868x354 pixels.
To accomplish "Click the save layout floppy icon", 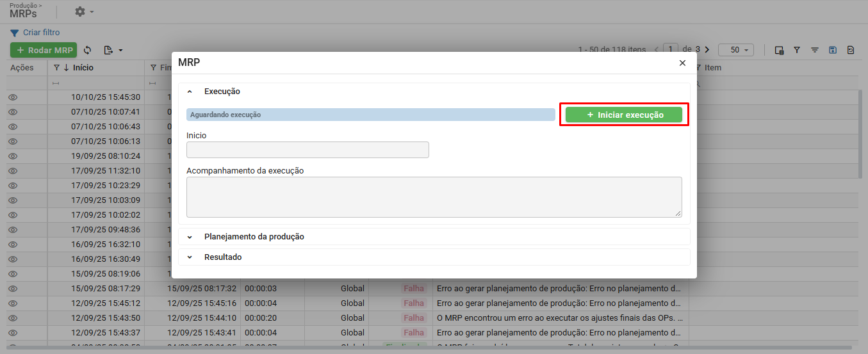I will click(833, 50).
